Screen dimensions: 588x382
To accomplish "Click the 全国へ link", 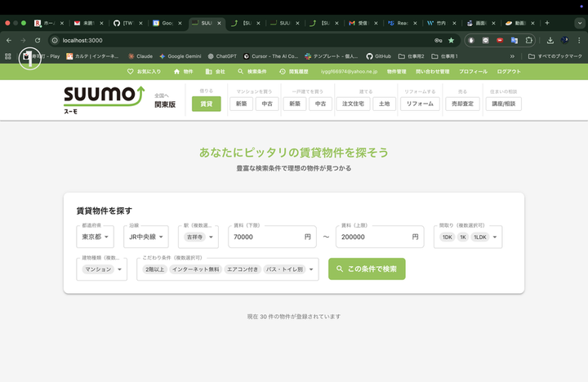I will 162,95.
